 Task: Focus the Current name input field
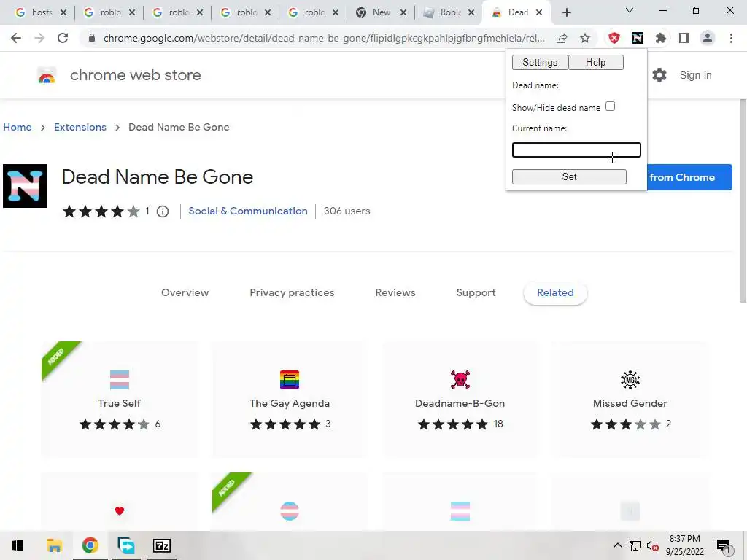tap(576, 150)
